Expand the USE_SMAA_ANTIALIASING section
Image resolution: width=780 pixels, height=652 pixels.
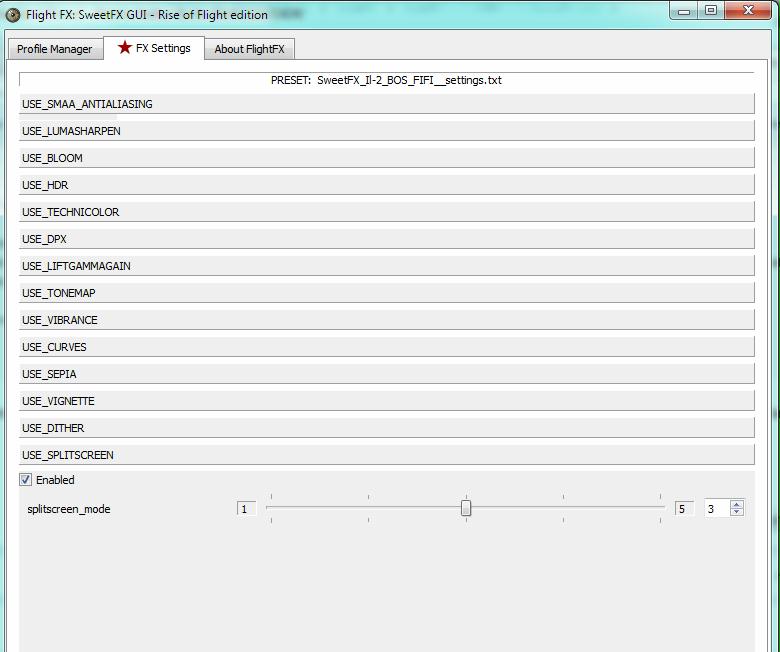click(x=387, y=104)
